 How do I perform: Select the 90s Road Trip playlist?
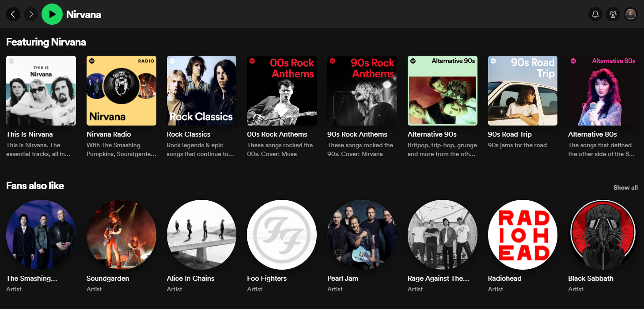523,90
